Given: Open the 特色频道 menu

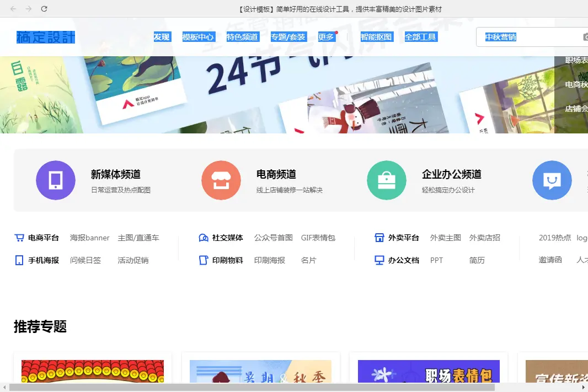Looking at the screenshot, I should [242, 37].
